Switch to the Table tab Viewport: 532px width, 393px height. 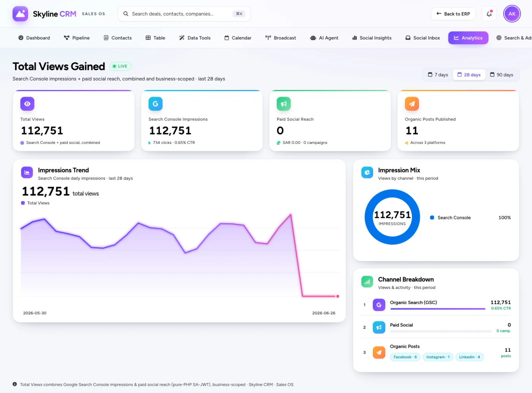(x=155, y=38)
